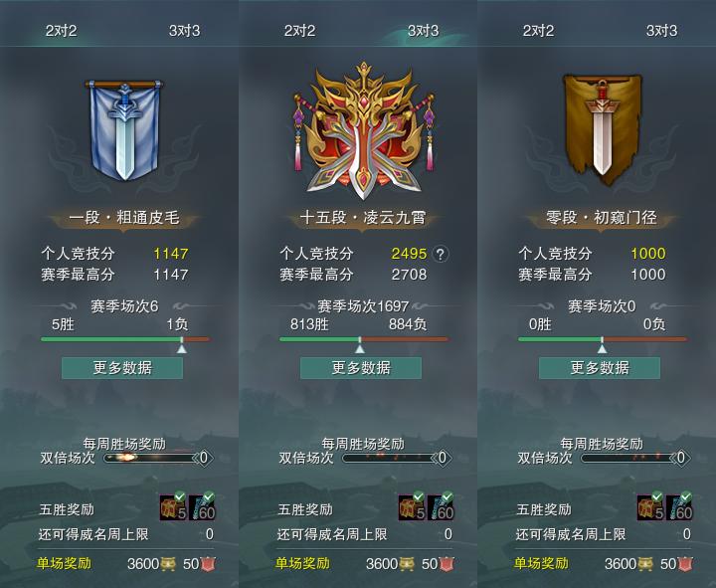
Task: Click the gold coin icon beside 3600 in right panel
Action: [645, 564]
